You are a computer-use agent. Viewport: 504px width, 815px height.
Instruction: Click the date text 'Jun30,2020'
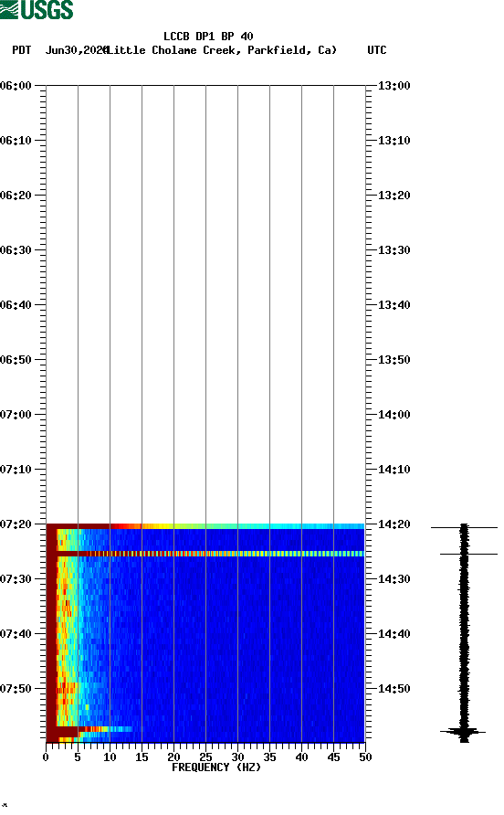tap(76, 50)
